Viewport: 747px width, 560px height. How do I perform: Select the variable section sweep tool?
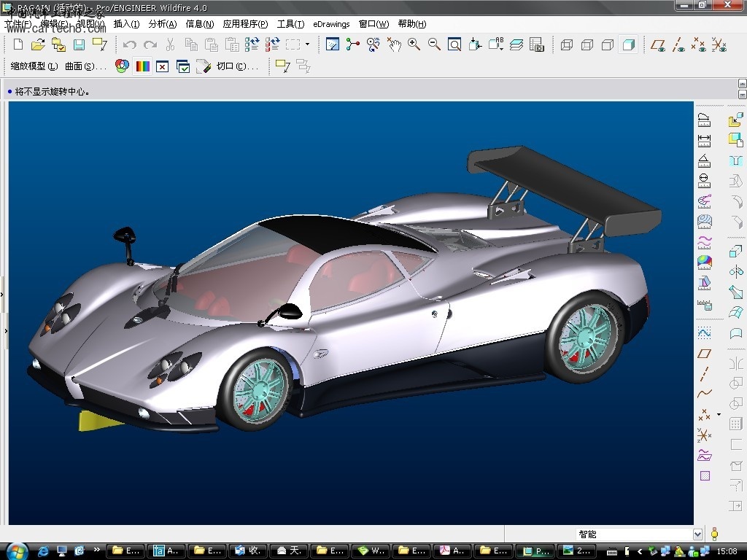[x=735, y=292]
